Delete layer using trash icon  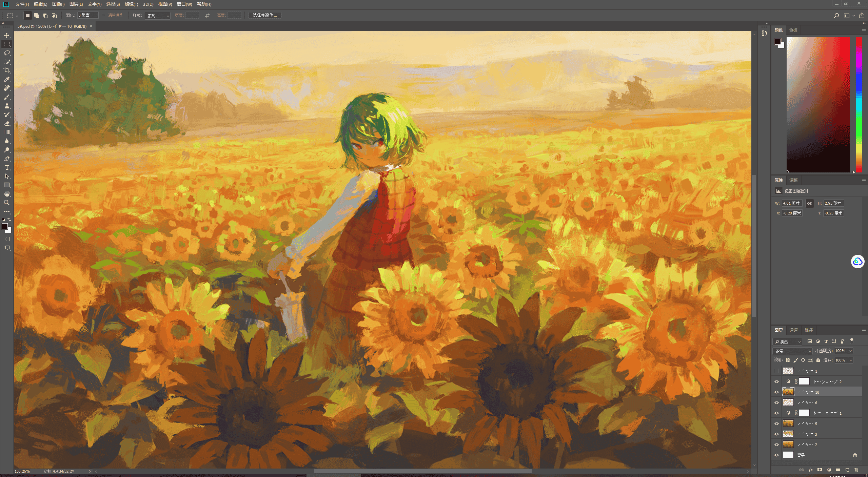[x=856, y=470]
